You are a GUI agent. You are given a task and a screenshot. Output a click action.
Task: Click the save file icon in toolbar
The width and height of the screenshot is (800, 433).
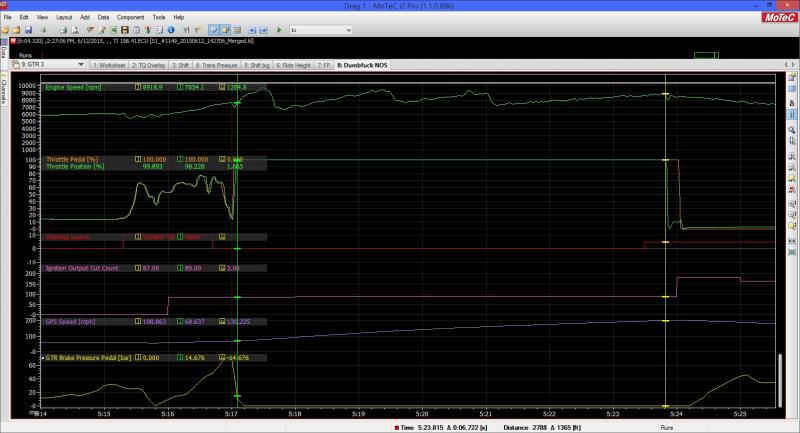click(28, 30)
